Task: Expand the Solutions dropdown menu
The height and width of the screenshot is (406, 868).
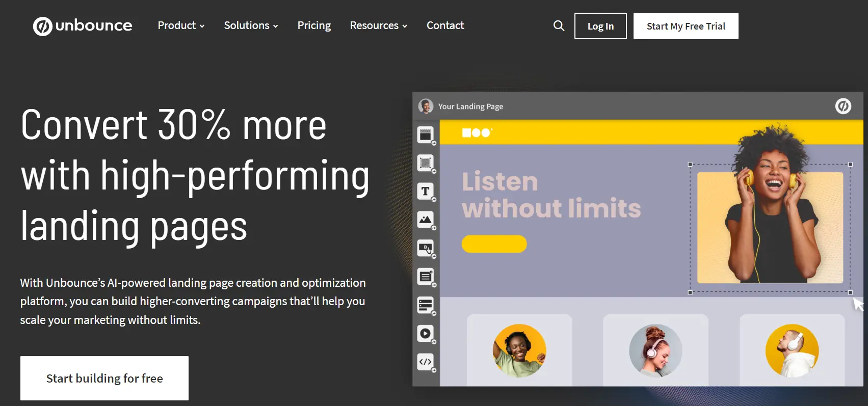Action: [251, 25]
